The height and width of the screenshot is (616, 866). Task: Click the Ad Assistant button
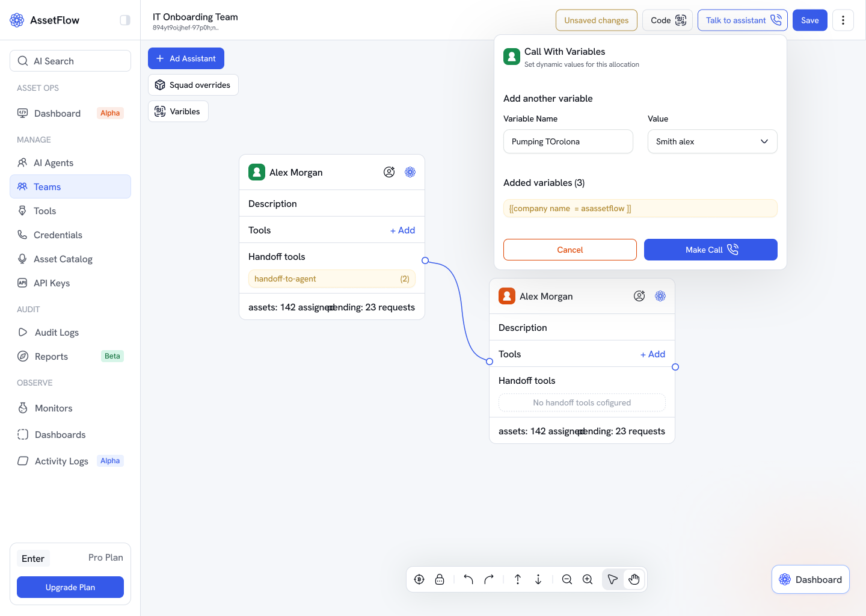pyautogui.click(x=186, y=58)
